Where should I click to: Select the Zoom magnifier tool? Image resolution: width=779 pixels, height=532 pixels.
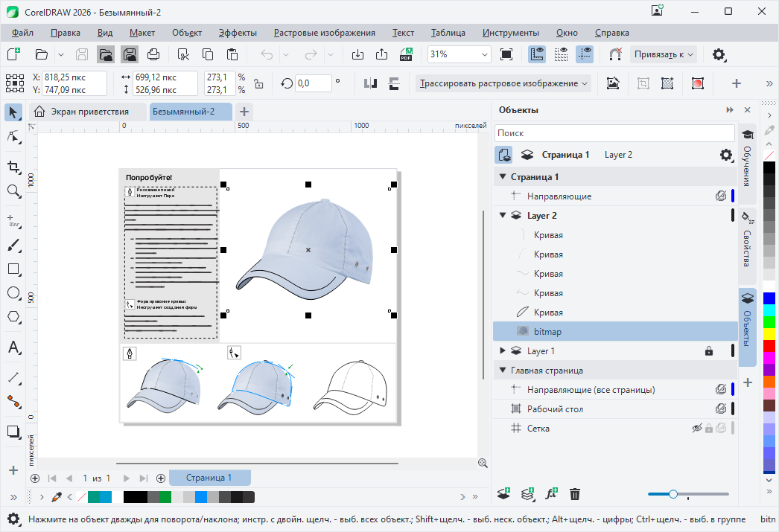[x=13, y=191]
